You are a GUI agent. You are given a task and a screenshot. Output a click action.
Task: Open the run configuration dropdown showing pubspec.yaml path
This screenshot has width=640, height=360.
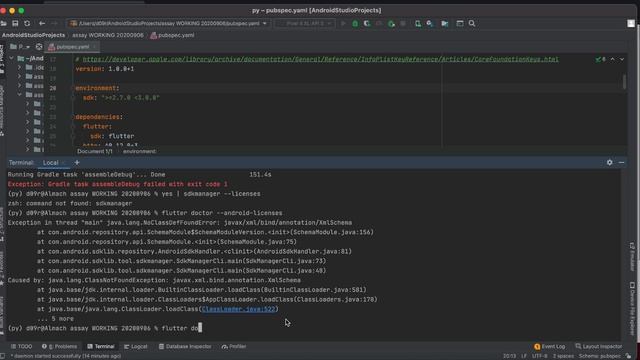(169, 24)
